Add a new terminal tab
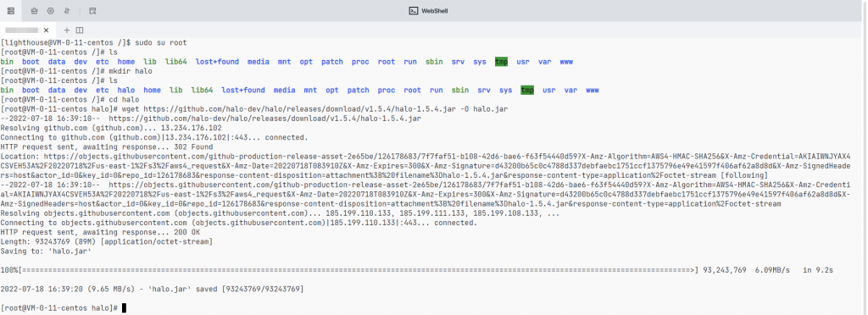868x315 pixels. pos(66,30)
